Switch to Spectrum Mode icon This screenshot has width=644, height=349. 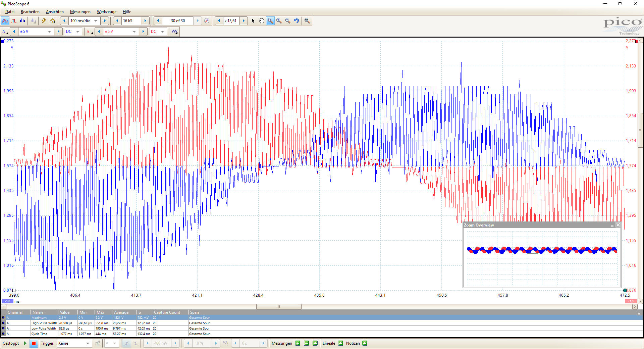[22, 21]
